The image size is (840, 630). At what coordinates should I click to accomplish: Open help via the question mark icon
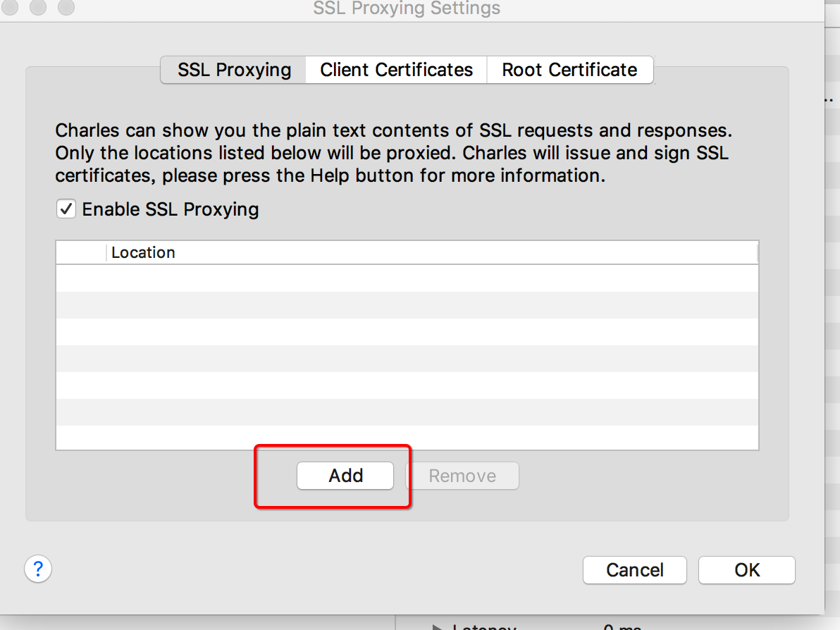coord(38,569)
